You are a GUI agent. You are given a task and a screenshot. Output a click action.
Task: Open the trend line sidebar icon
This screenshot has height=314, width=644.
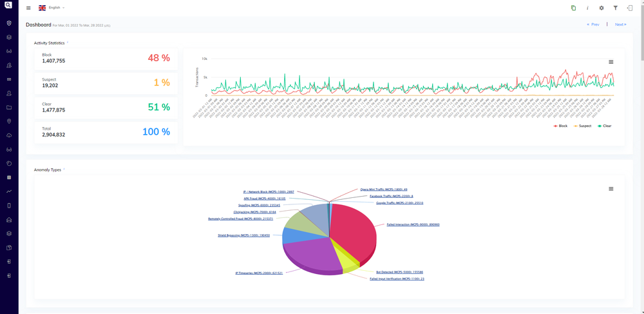(9, 191)
